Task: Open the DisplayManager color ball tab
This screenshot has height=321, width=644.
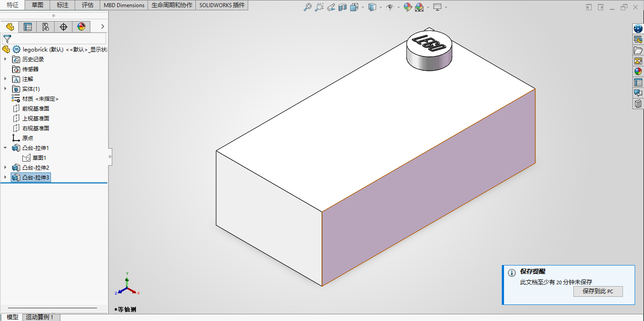Action: 81,27
